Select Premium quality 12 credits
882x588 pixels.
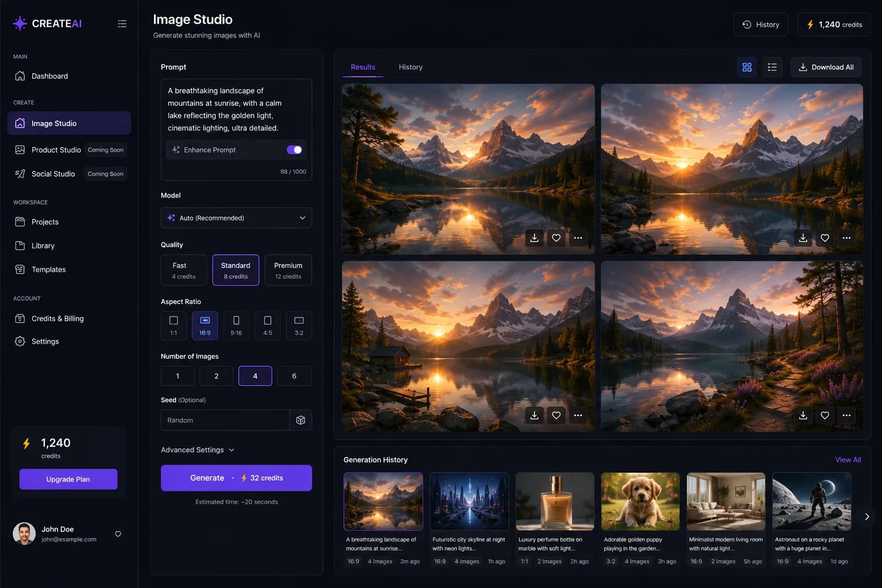pos(288,270)
